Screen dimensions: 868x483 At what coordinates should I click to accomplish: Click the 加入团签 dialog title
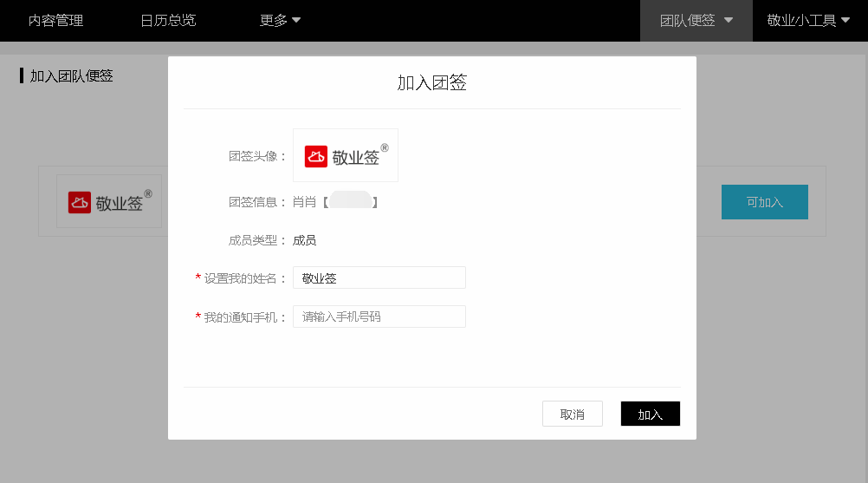[x=432, y=82]
